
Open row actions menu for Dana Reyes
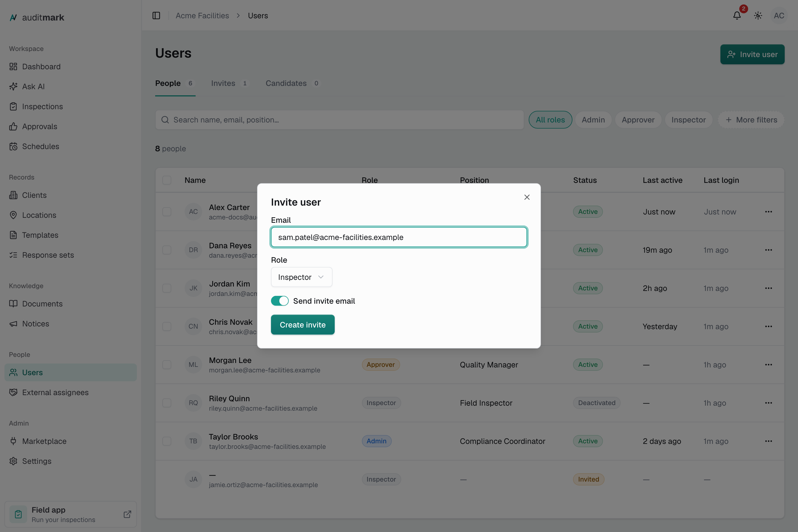click(x=768, y=250)
